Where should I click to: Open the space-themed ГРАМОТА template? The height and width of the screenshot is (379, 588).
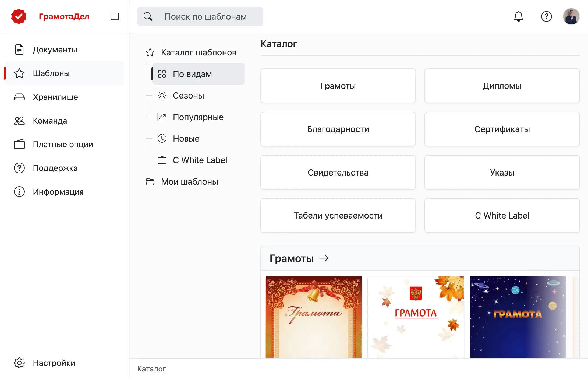[x=518, y=317]
